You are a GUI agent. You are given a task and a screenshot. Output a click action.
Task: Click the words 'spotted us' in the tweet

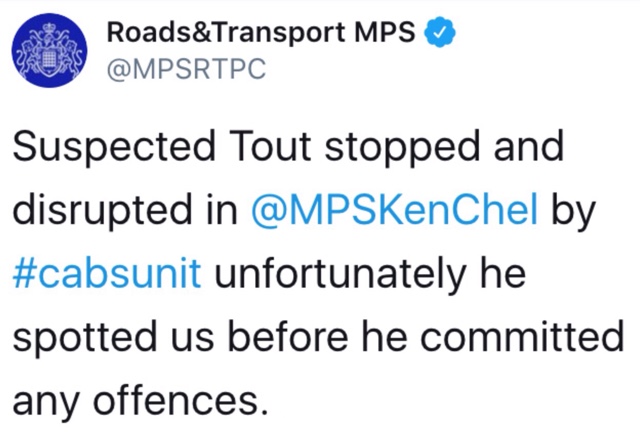click(x=113, y=337)
